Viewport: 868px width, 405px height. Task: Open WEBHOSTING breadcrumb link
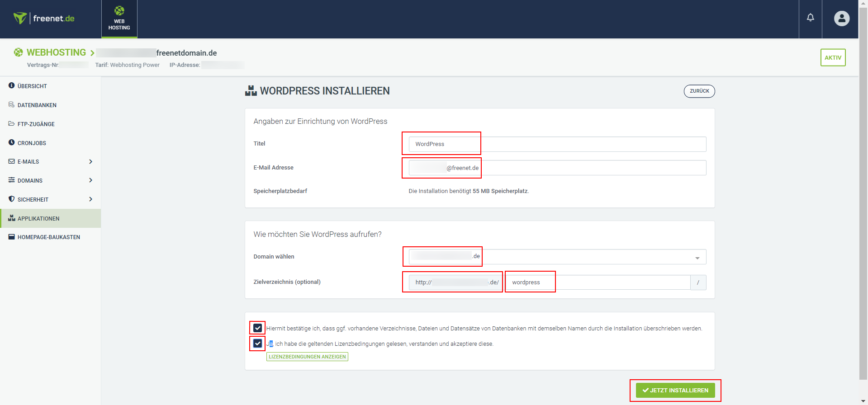point(56,52)
